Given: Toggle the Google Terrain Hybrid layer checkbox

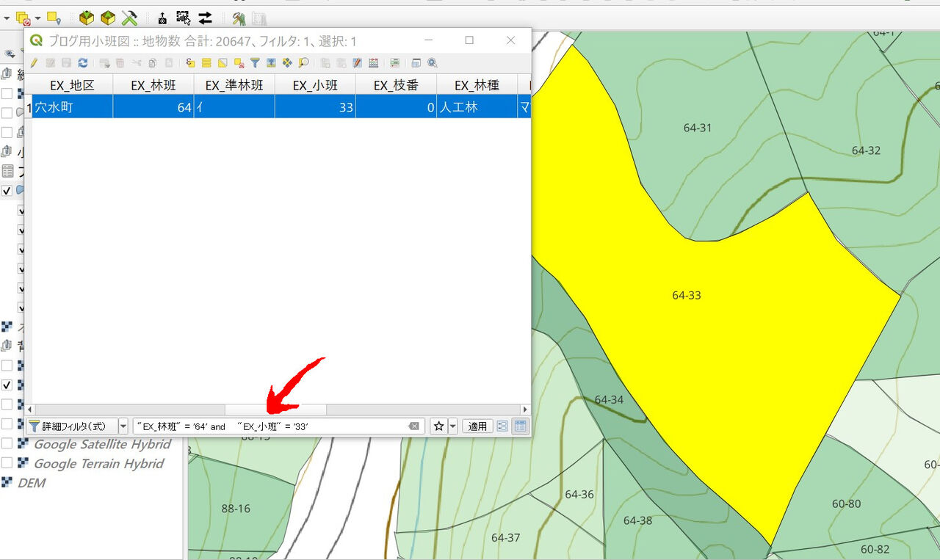Looking at the screenshot, I should [x=7, y=463].
